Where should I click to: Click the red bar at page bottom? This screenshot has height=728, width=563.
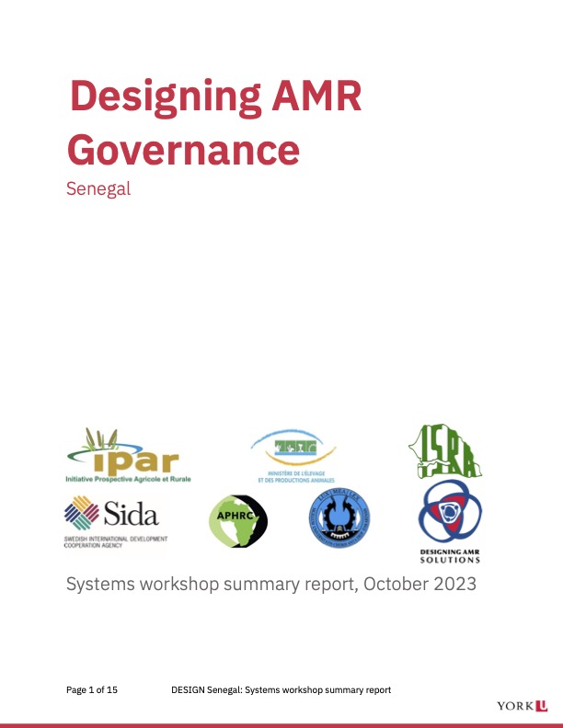281,724
